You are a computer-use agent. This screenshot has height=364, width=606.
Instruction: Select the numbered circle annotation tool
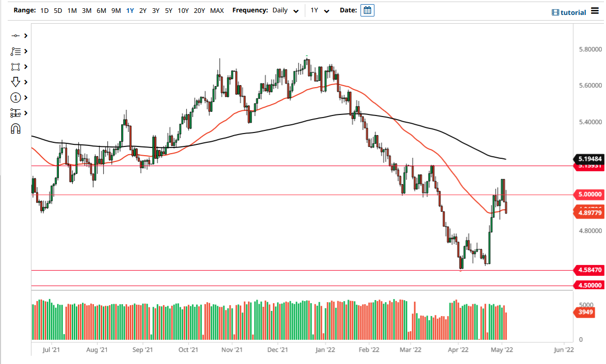point(15,97)
